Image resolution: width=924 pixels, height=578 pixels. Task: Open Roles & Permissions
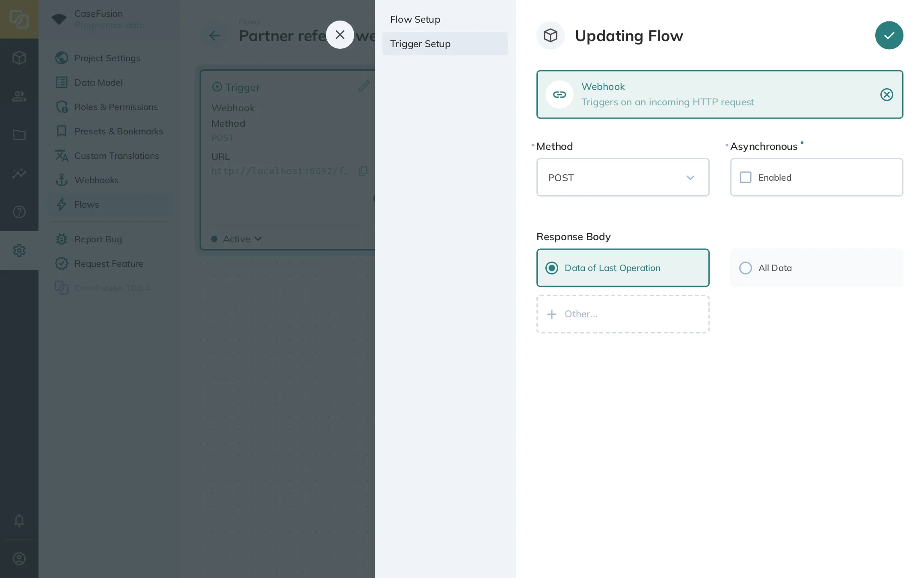[x=109, y=107]
